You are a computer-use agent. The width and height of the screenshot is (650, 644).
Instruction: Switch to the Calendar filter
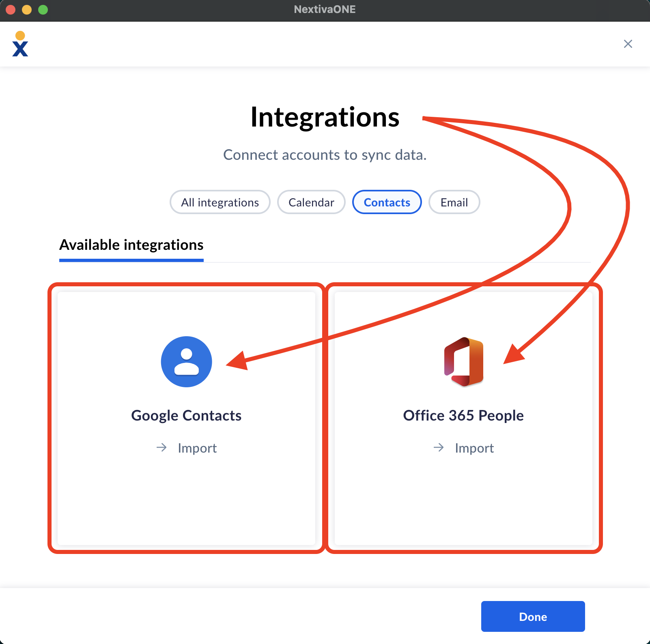(311, 202)
